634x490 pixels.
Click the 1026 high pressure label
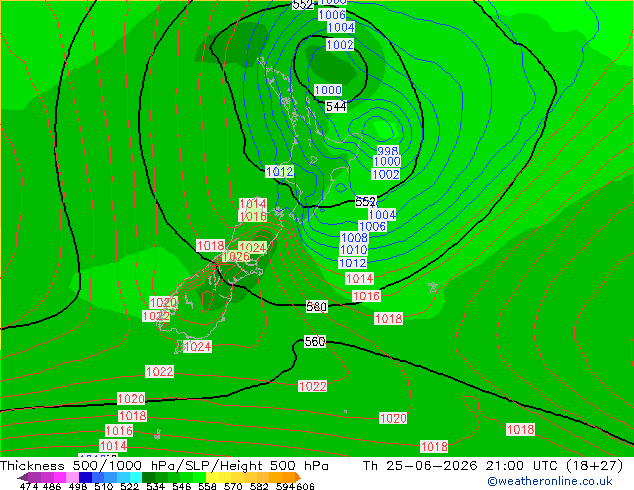click(236, 256)
